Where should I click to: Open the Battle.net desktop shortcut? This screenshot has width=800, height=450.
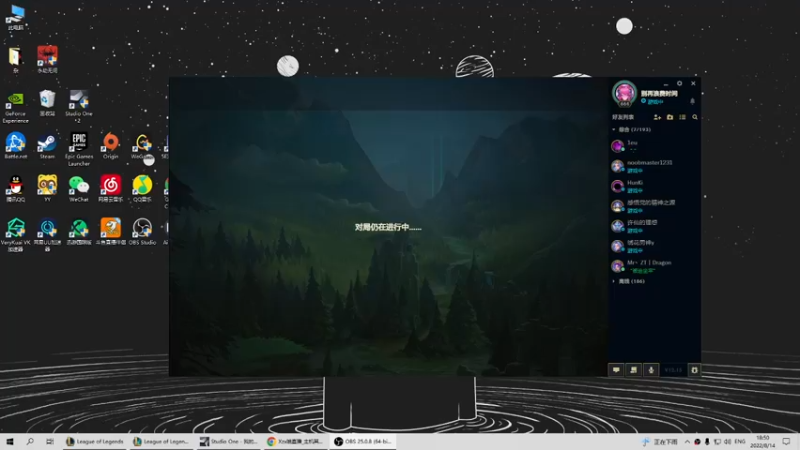[15, 145]
